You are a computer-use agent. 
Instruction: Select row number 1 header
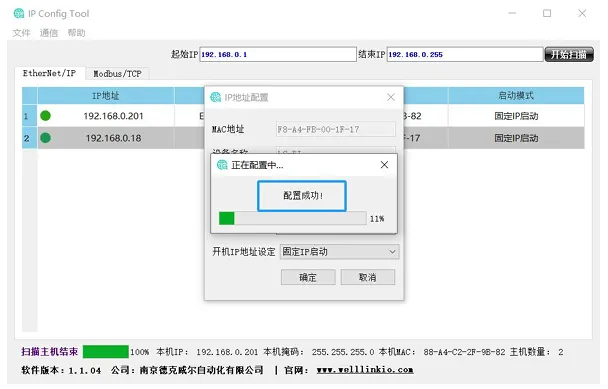[x=29, y=116]
